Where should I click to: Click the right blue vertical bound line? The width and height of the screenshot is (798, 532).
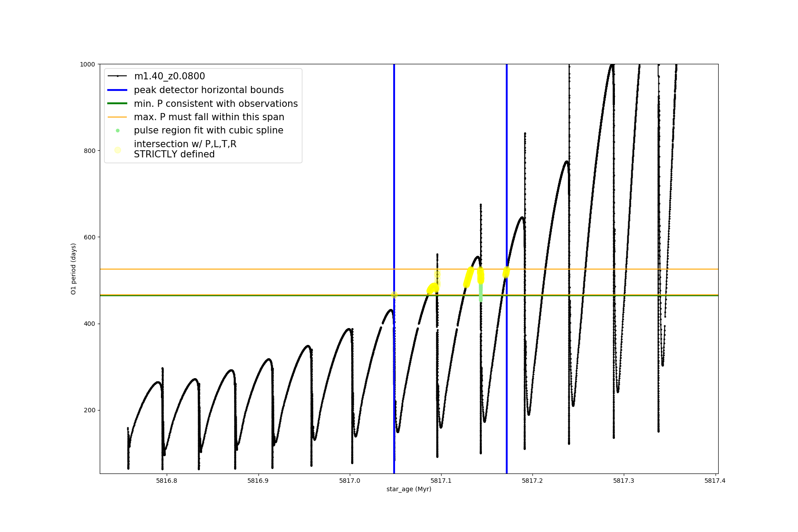coord(507,177)
